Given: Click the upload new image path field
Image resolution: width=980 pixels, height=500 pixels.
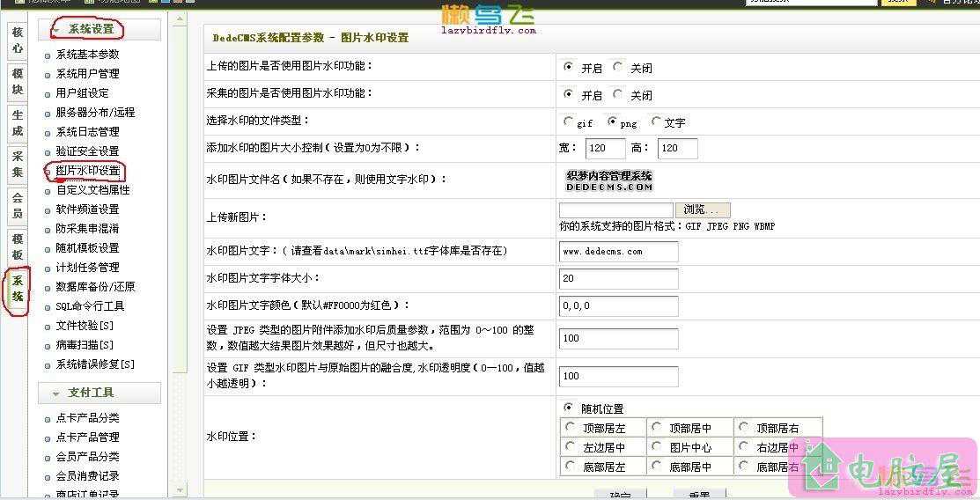Looking at the screenshot, I should pos(616,210).
